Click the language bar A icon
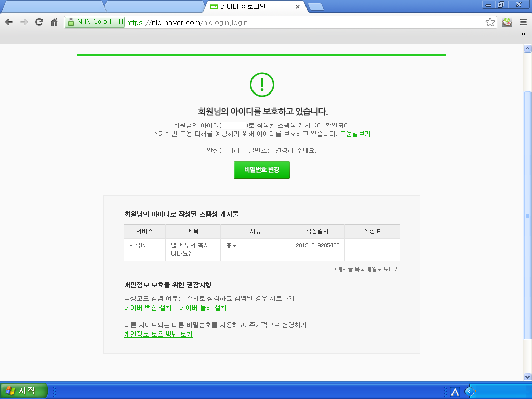532x399 pixels. point(455,392)
